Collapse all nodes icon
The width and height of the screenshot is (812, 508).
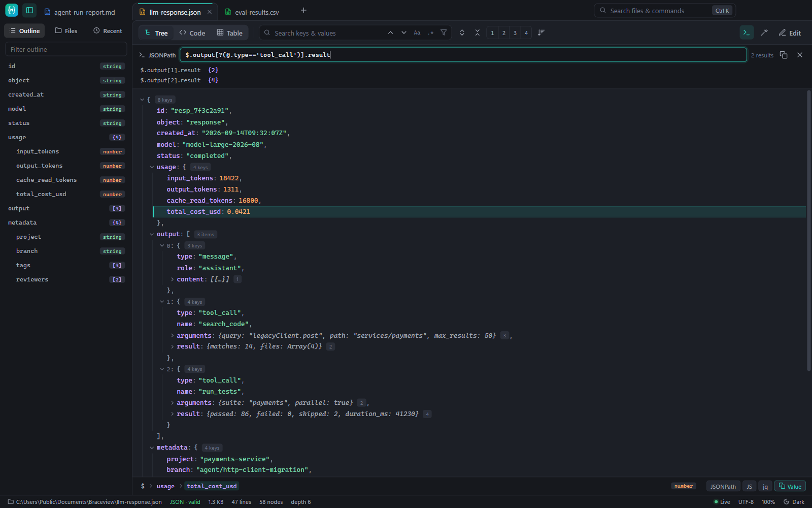click(x=478, y=33)
